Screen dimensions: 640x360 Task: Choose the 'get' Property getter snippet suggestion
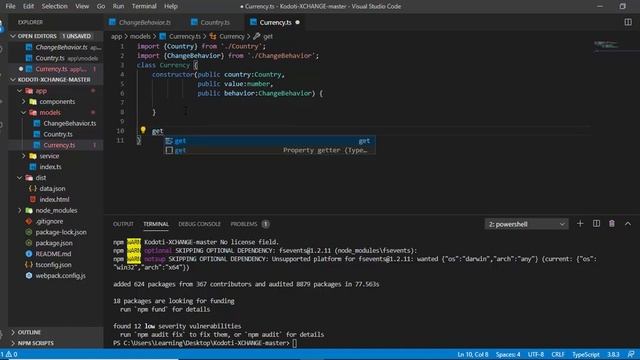269,150
